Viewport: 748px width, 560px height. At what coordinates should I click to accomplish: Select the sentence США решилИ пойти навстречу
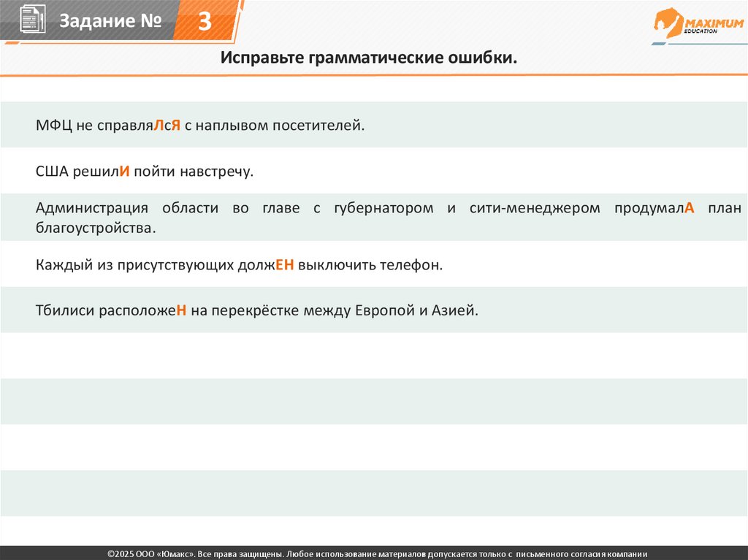point(145,172)
